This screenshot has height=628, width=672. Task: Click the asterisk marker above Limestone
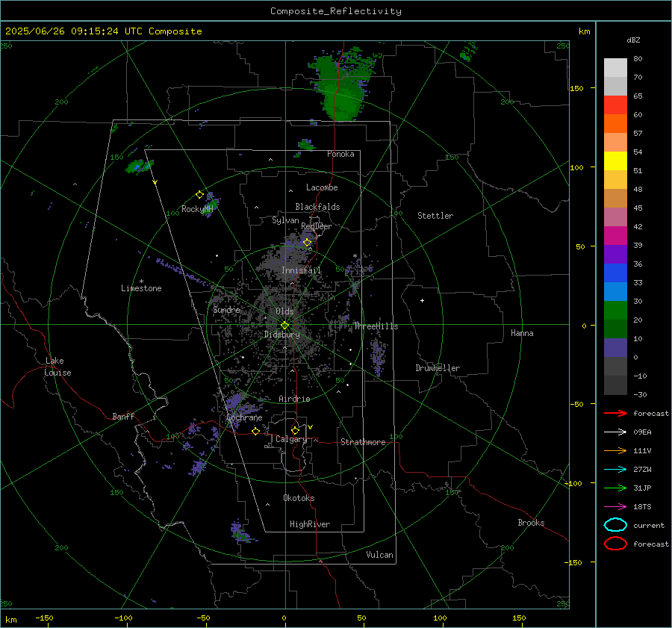pyautogui.click(x=141, y=282)
